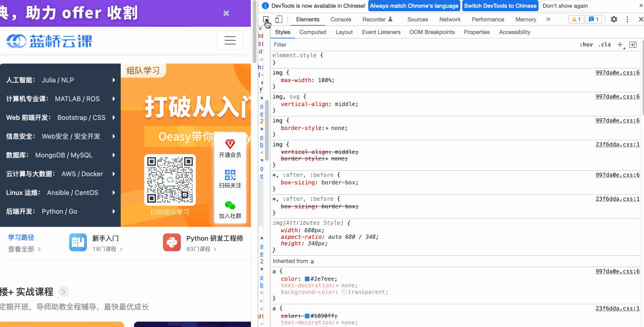Screen dimensions: 644x327
Task: Click the issues message badge
Action: click(594, 19)
